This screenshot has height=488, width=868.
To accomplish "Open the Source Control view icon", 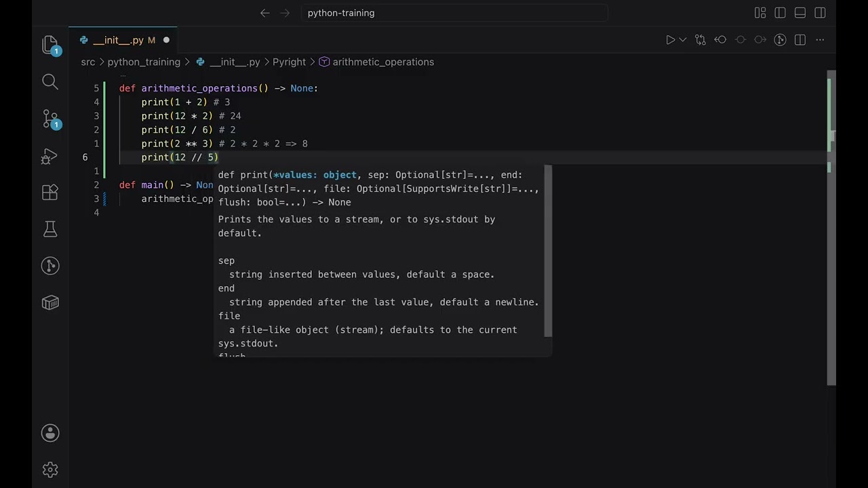I will 50,119.
